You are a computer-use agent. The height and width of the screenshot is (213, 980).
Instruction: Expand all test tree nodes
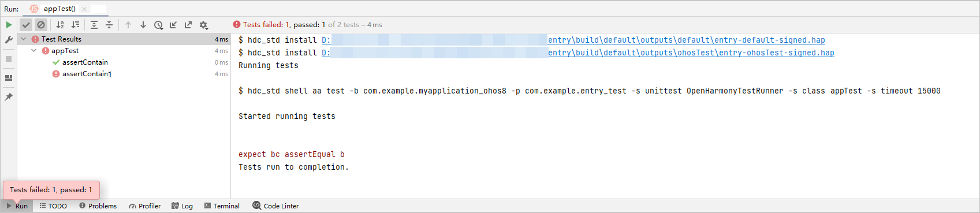click(x=94, y=25)
